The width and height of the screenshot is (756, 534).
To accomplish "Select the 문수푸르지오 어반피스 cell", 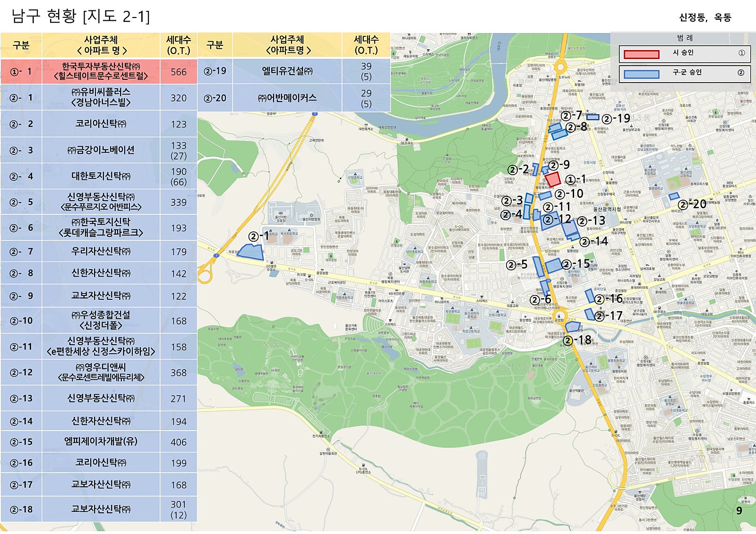I will pos(101,202).
